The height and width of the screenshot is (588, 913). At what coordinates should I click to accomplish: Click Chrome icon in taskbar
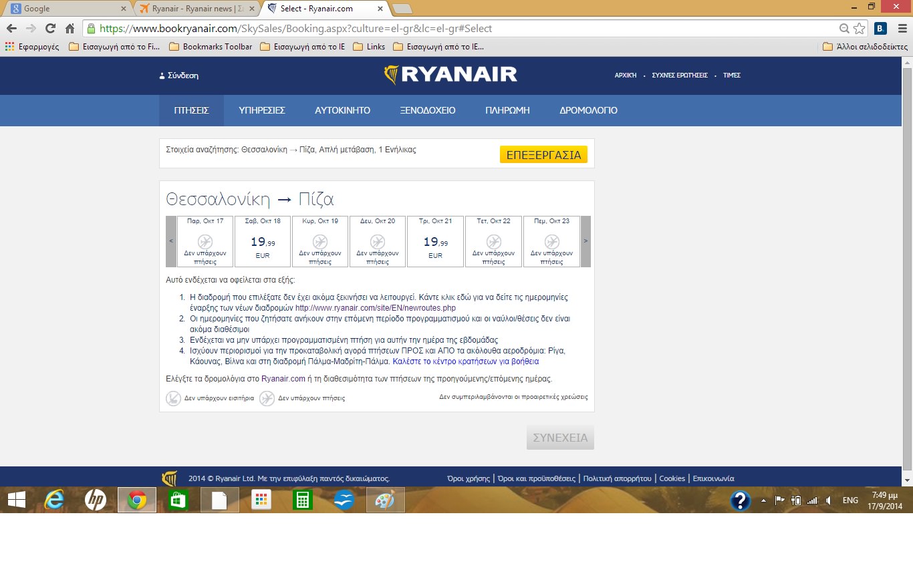coord(137,500)
